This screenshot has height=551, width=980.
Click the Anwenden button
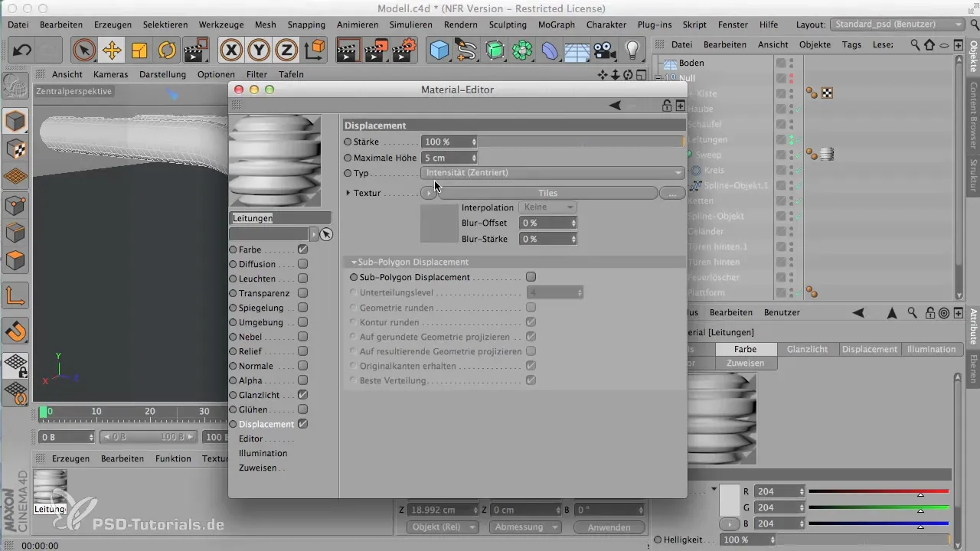(x=609, y=527)
